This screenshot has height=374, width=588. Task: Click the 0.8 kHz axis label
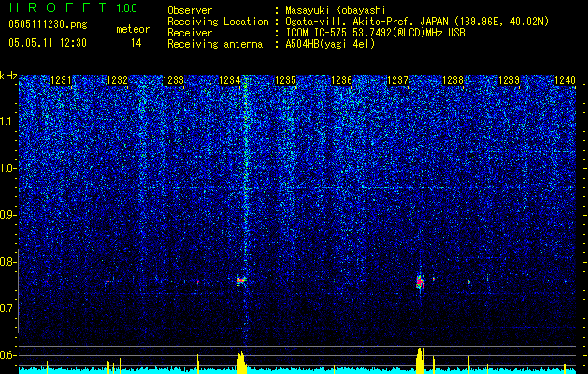pos(8,262)
